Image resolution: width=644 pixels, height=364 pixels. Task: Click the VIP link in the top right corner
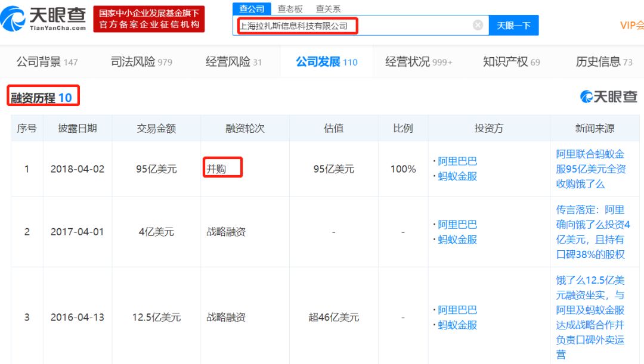pyautogui.click(x=631, y=26)
